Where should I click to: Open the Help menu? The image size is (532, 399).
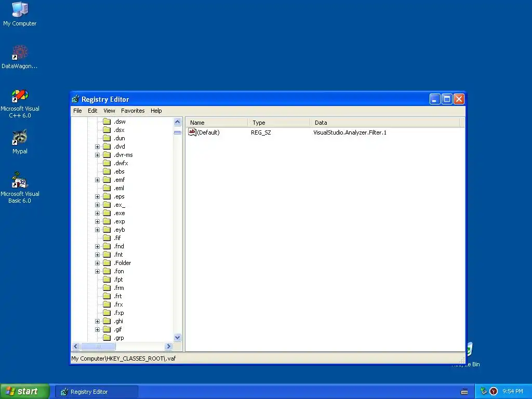click(156, 111)
